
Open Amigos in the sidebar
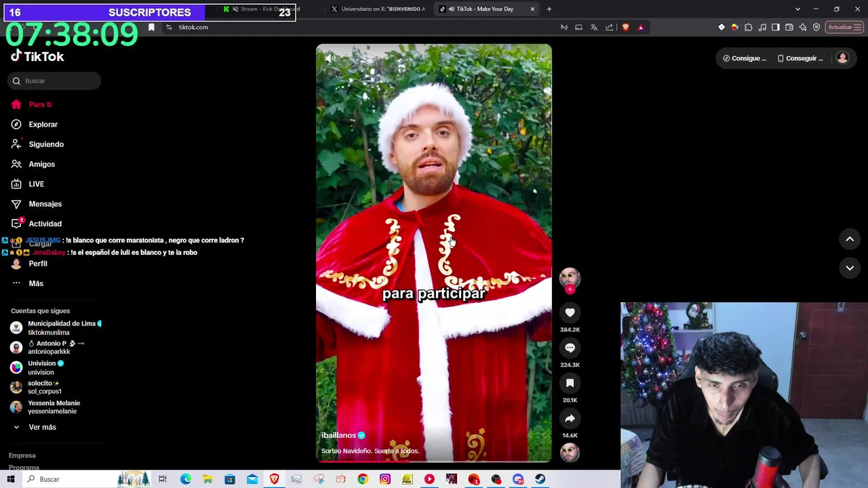pos(33,164)
